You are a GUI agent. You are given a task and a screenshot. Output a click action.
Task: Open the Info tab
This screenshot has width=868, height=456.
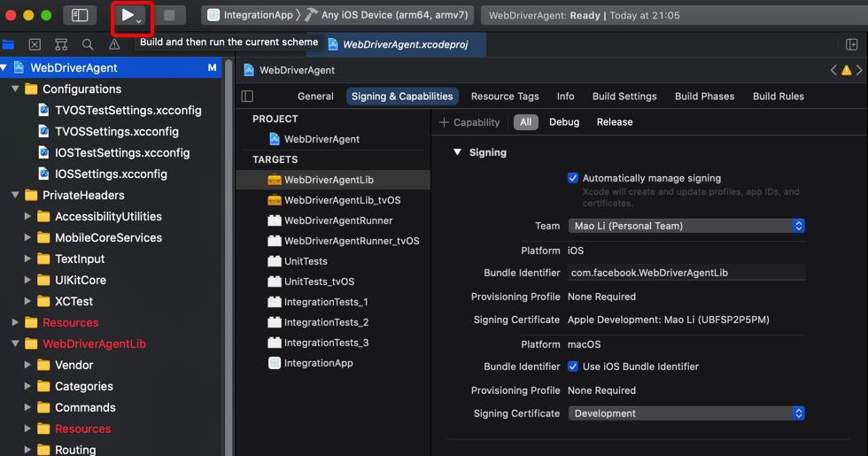tap(565, 97)
